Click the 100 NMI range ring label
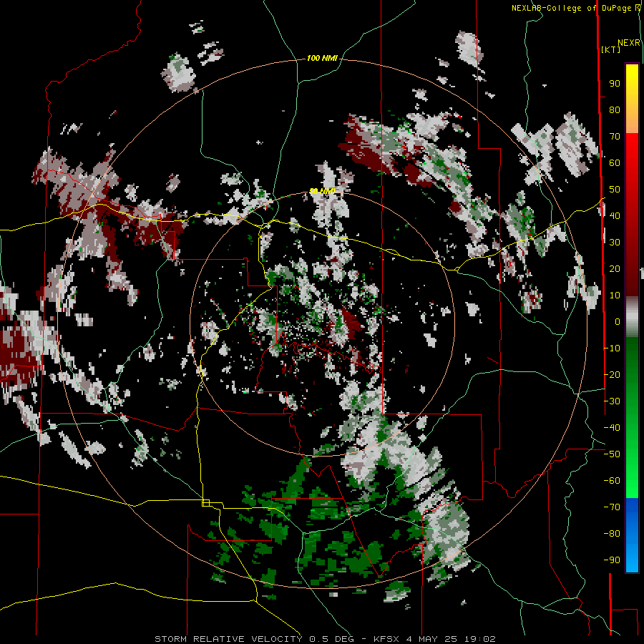This screenshot has width=644, height=644. coord(322,59)
